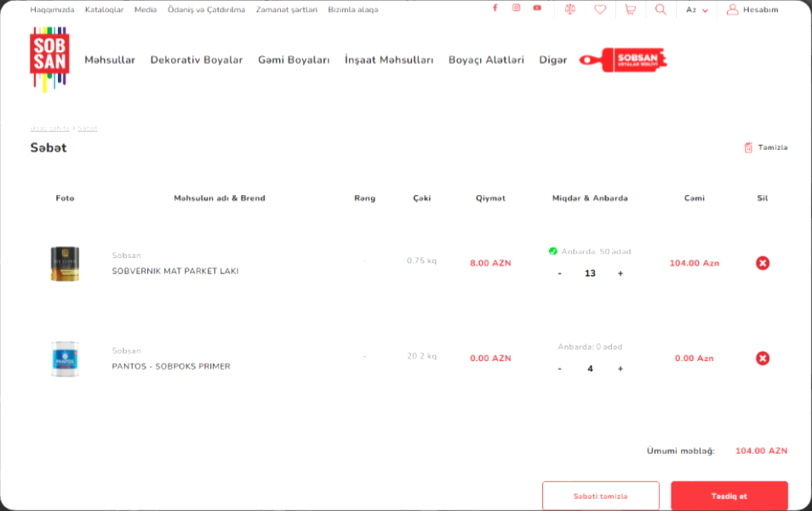Open the Hesabım account link
This screenshot has width=812, height=511.
[752, 10]
